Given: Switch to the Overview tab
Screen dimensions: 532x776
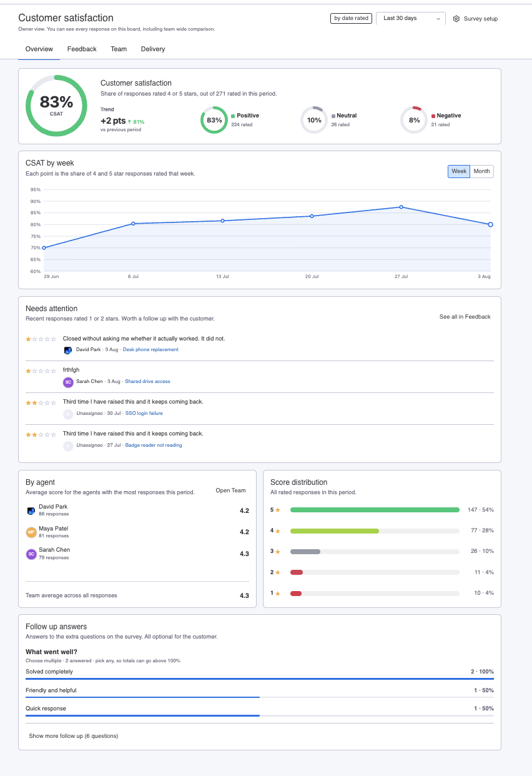Looking at the screenshot, I should [x=39, y=49].
